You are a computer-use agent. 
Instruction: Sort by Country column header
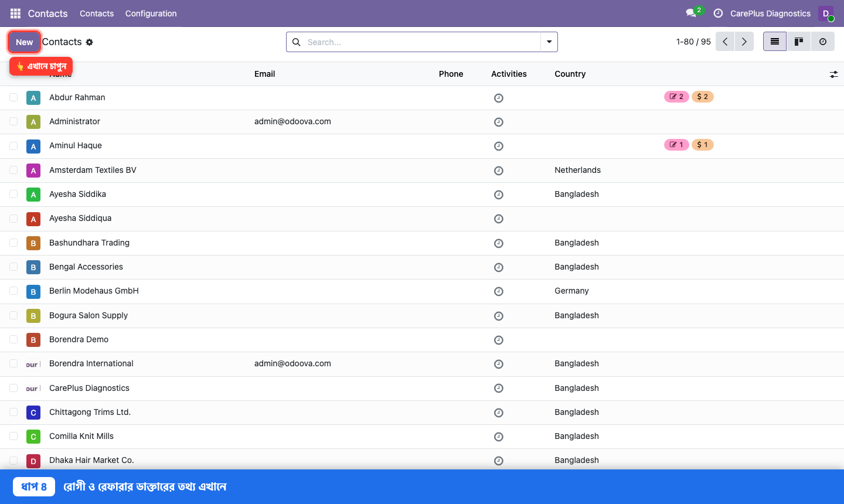click(x=570, y=74)
